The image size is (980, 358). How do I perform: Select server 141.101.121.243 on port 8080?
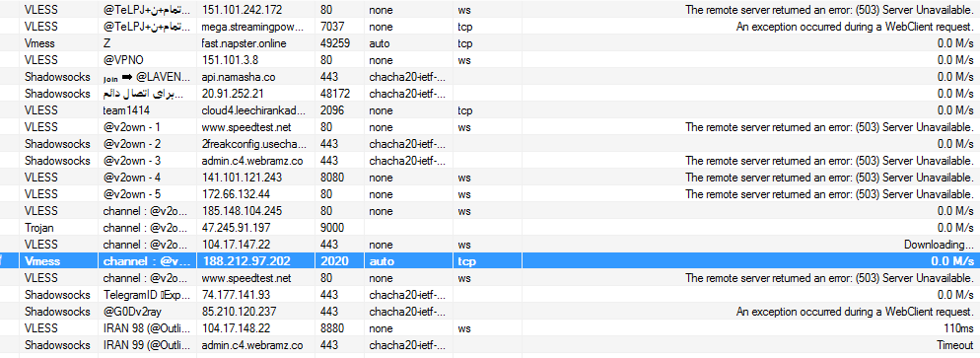coord(490,177)
